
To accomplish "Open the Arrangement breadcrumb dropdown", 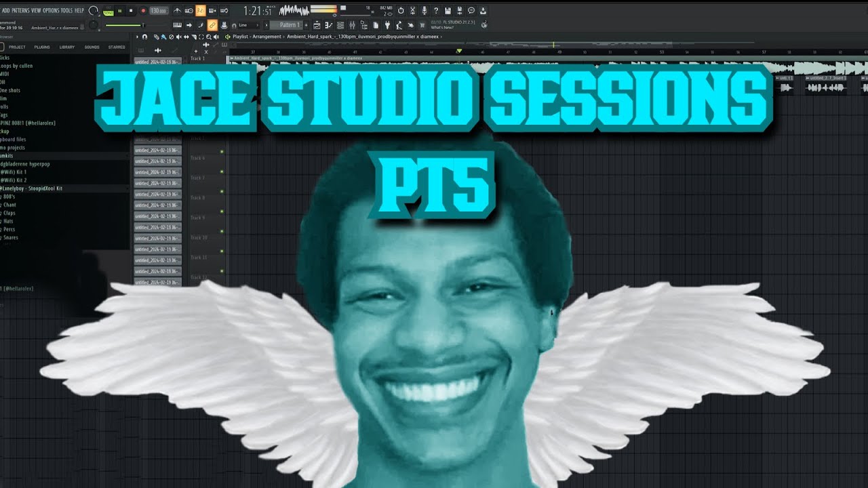I will (269, 37).
